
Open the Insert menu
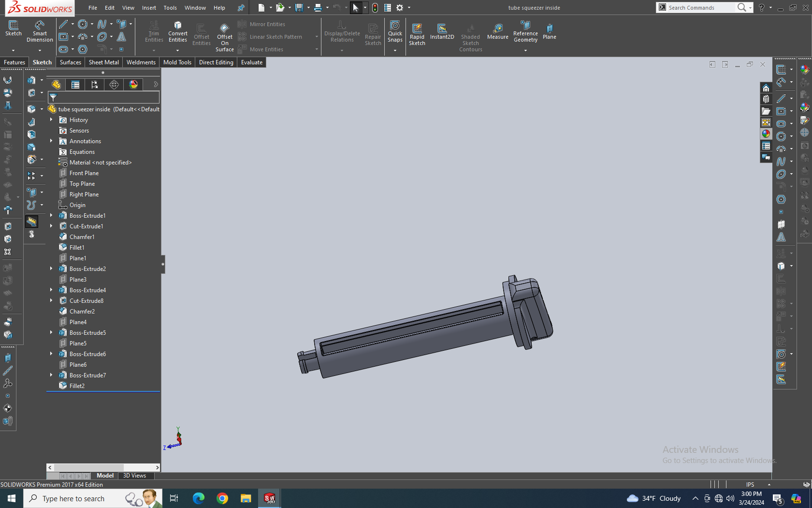149,8
